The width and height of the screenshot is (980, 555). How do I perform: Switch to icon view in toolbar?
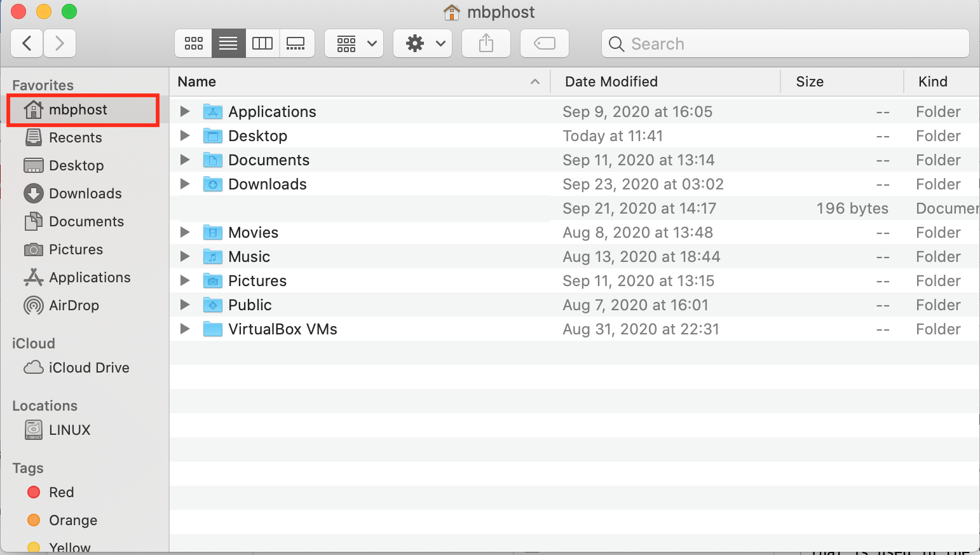click(193, 44)
